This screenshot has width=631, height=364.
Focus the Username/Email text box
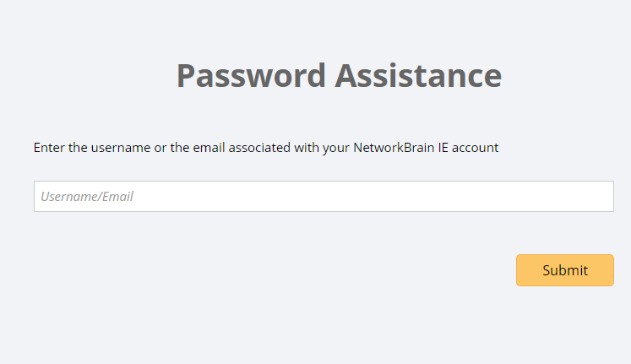coord(324,196)
